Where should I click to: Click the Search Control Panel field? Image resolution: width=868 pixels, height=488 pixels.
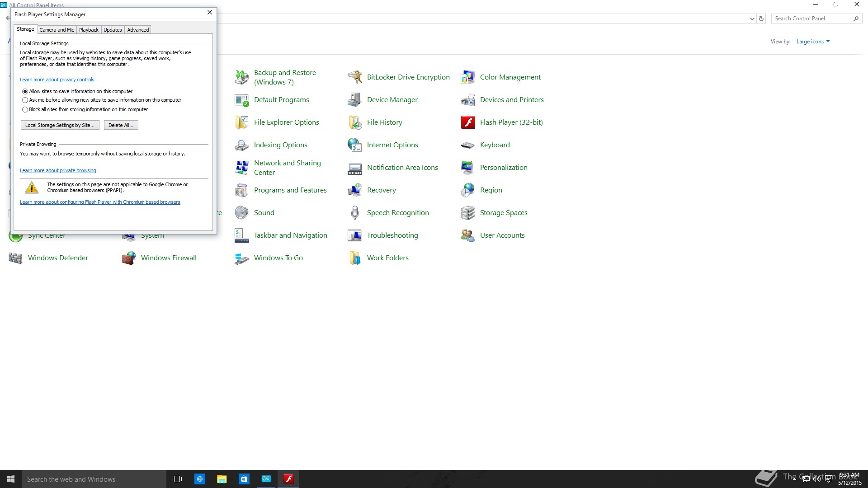click(812, 19)
